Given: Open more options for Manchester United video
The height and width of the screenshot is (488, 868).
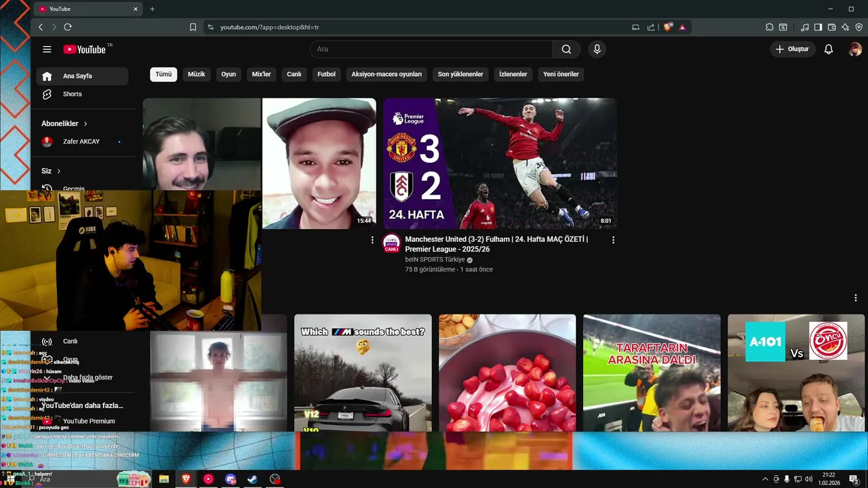Looking at the screenshot, I should pyautogui.click(x=613, y=240).
